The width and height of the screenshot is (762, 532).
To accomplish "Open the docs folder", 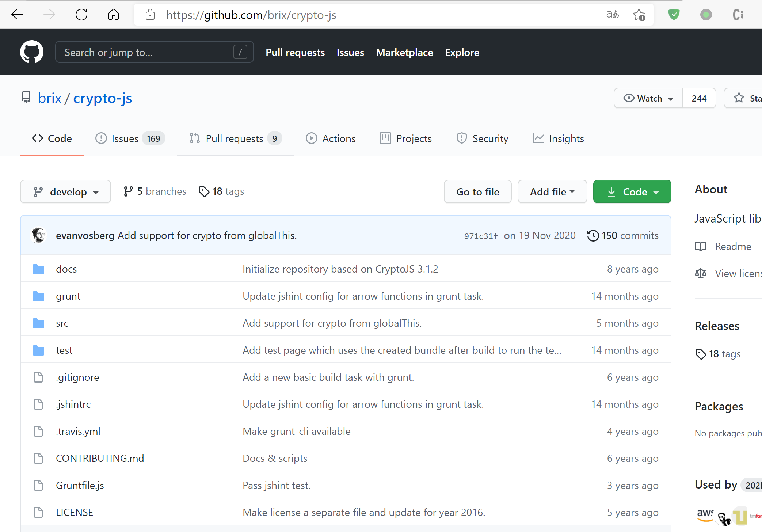I will click(x=66, y=269).
